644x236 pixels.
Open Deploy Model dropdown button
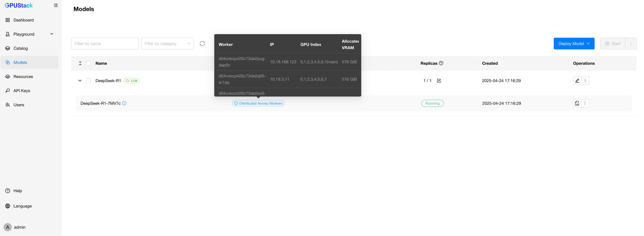[x=574, y=44]
